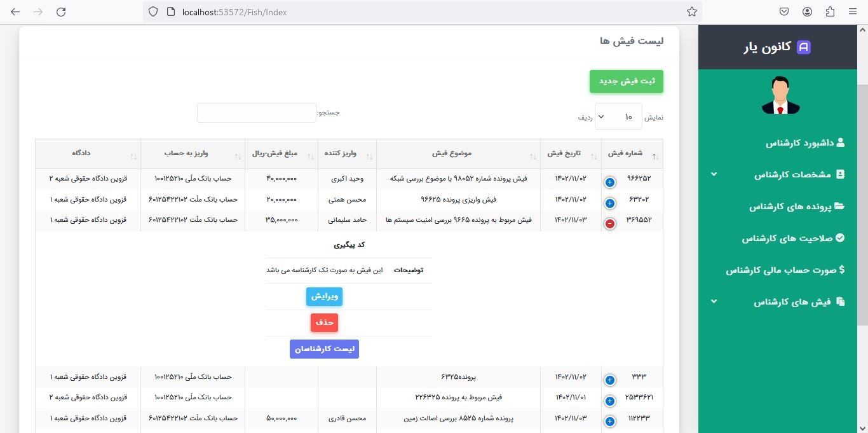Image resolution: width=868 pixels, height=433 pixels.
Task: Click the جستجو search input field
Action: 256,113
